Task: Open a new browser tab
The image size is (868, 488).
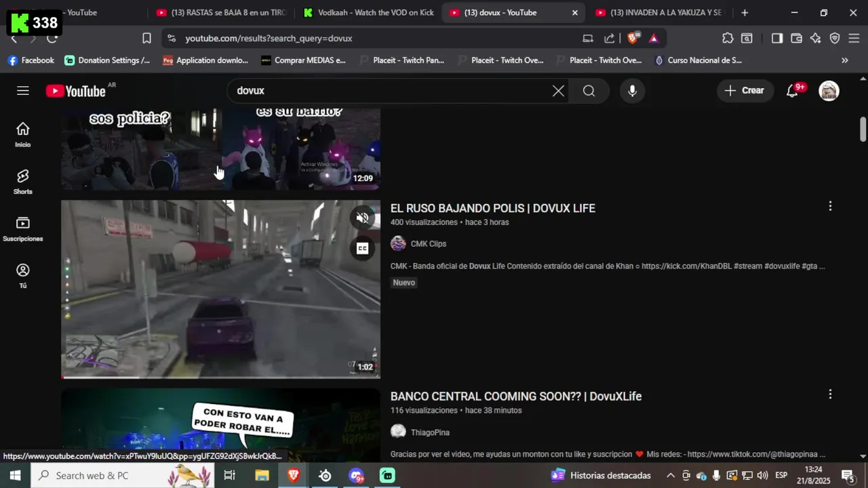Action: point(745,12)
